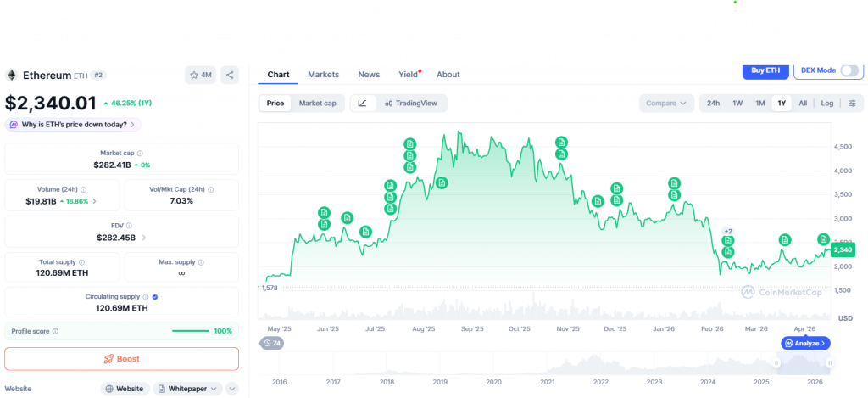The height and width of the screenshot is (398, 868).
Task: Click the 46.25% (1Y) change text
Action: pyautogui.click(x=131, y=103)
